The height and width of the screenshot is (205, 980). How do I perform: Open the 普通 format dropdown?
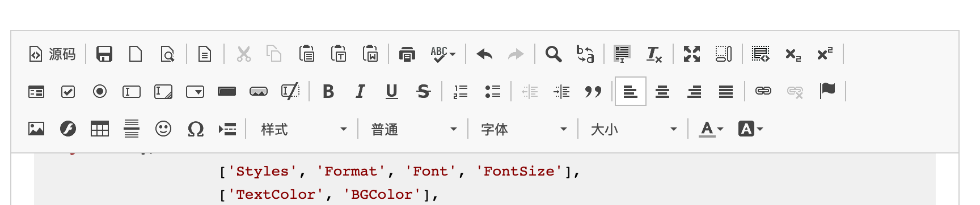point(413,129)
